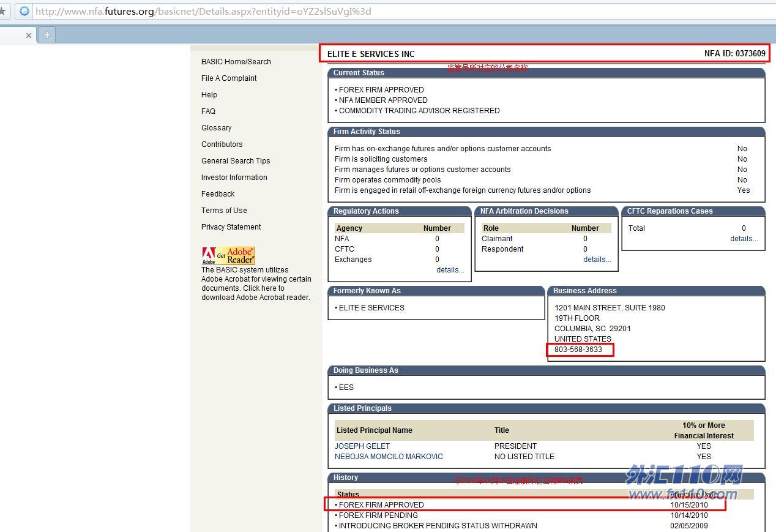Image resolution: width=776 pixels, height=532 pixels.
Task: Open Investor Information link
Action: [x=234, y=178]
